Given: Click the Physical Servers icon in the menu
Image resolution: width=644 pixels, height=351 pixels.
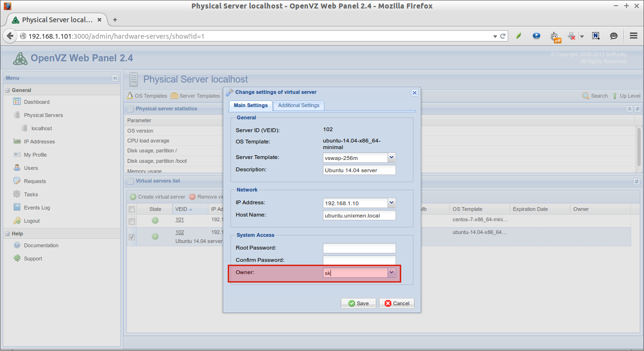Looking at the screenshot, I should 17,115.
